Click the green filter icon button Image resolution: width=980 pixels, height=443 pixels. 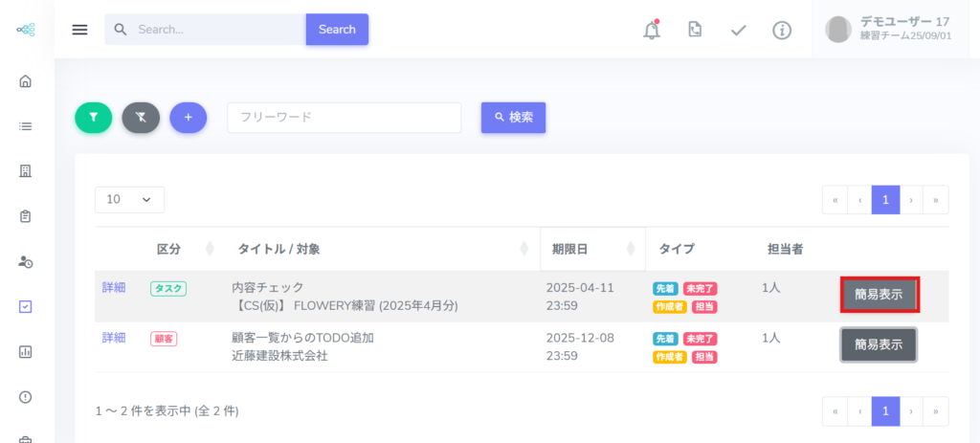click(93, 118)
